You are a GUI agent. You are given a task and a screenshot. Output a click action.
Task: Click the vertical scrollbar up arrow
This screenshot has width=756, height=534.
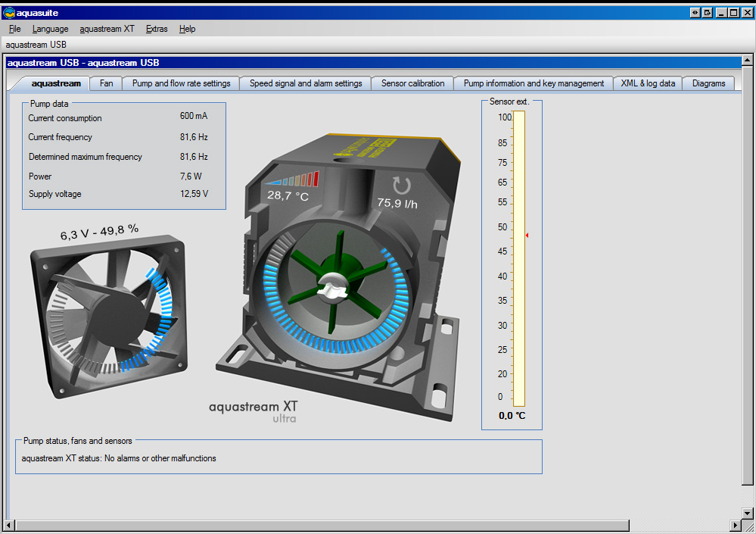(748, 61)
